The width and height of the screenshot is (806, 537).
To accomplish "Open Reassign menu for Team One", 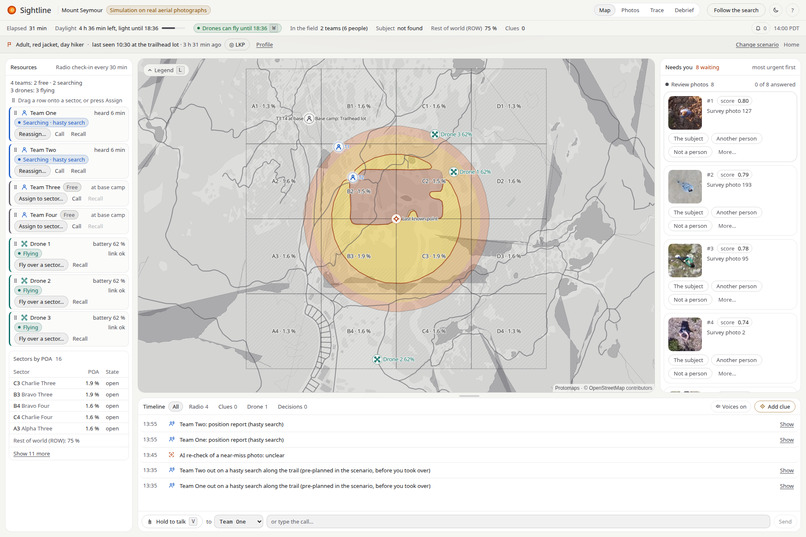I will click(32, 134).
